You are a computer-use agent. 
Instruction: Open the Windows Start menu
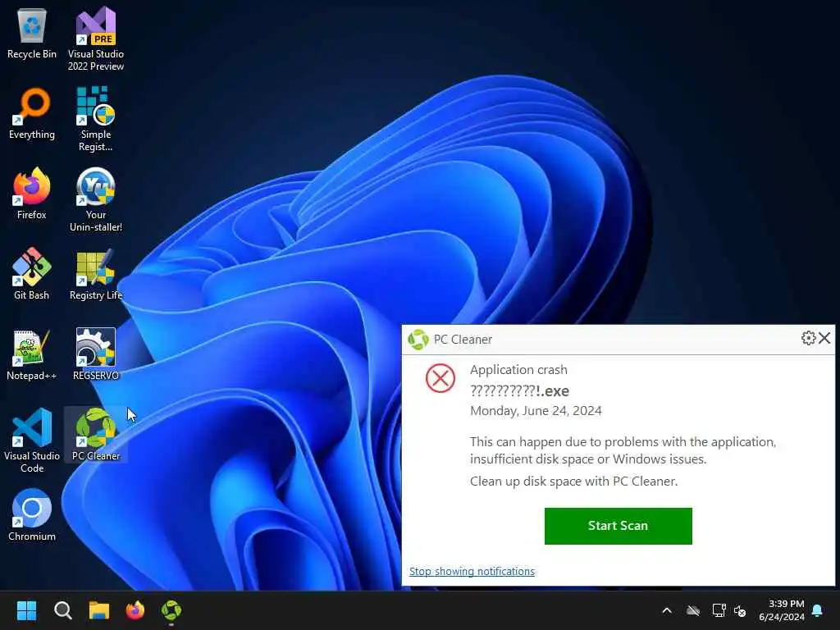coord(26,610)
